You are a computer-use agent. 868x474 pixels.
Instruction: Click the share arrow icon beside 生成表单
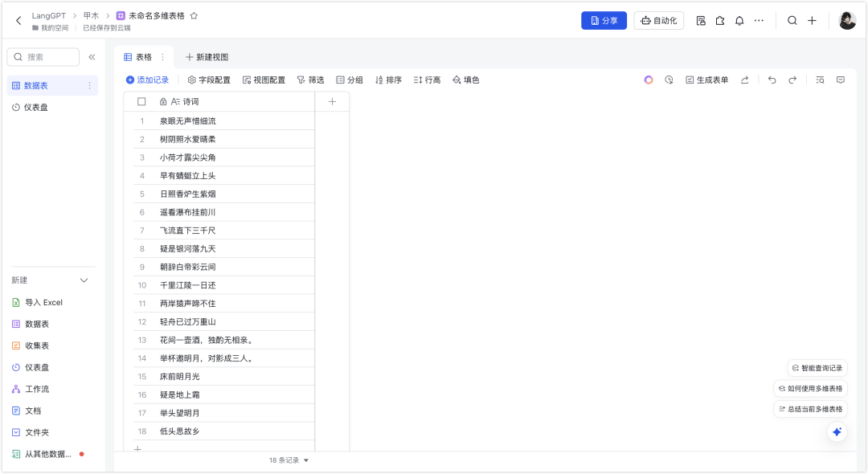[745, 80]
